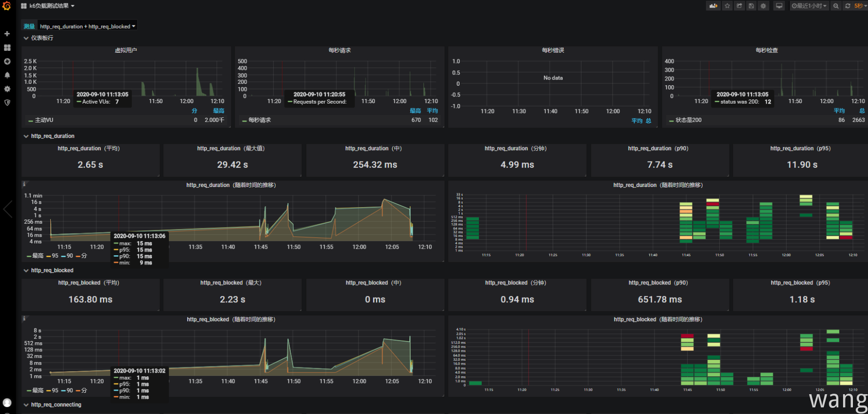Open dashboard settings gear in top toolbar
The height and width of the screenshot is (414, 868).
(763, 6)
